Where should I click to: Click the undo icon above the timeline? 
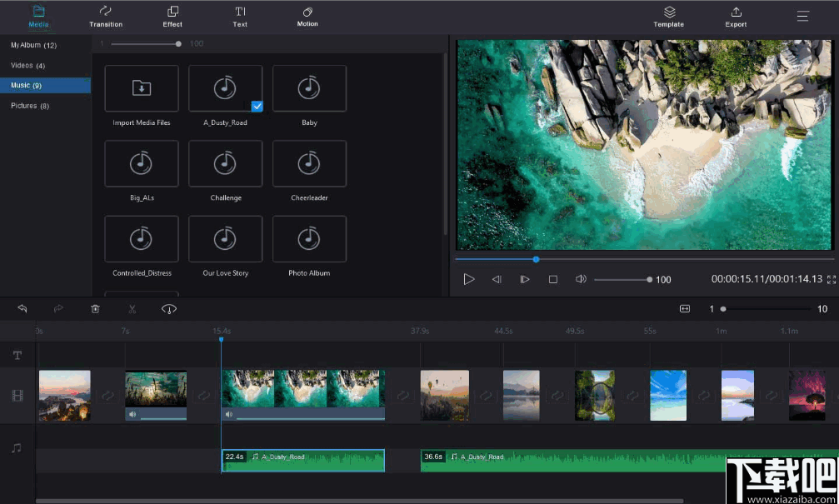point(22,308)
